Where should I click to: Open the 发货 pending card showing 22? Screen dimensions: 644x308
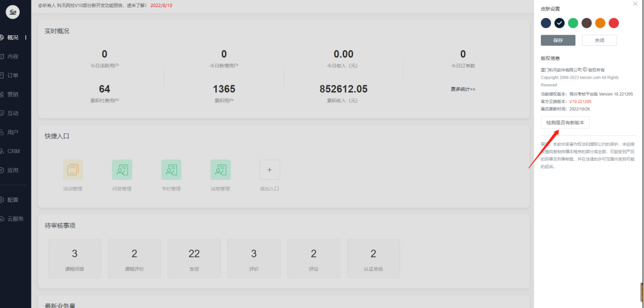click(x=194, y=259)
